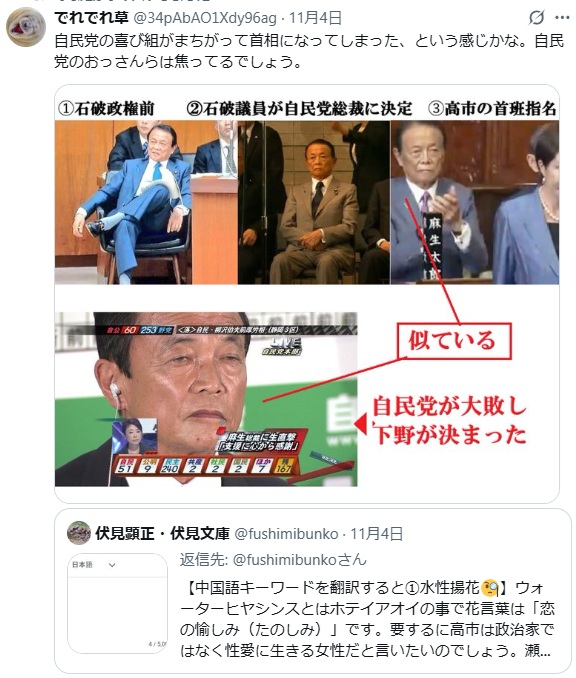Click the live TV election screenshot

tap(206, 399)
